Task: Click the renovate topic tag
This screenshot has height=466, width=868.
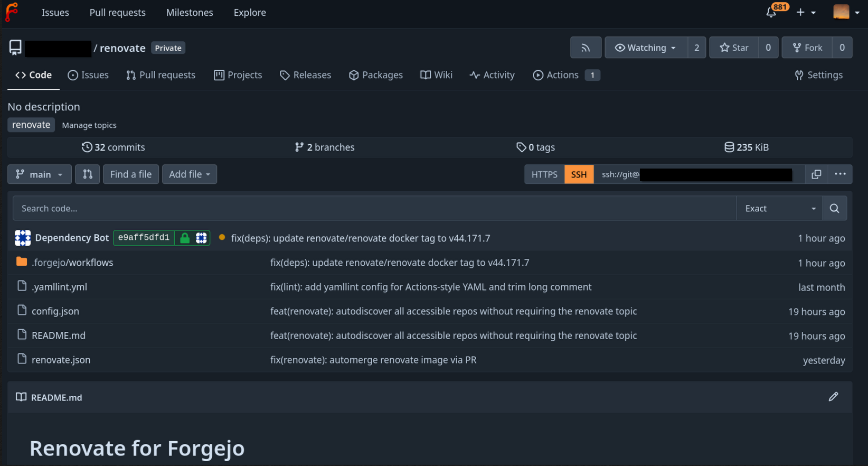Action: (x=31, y=125)
